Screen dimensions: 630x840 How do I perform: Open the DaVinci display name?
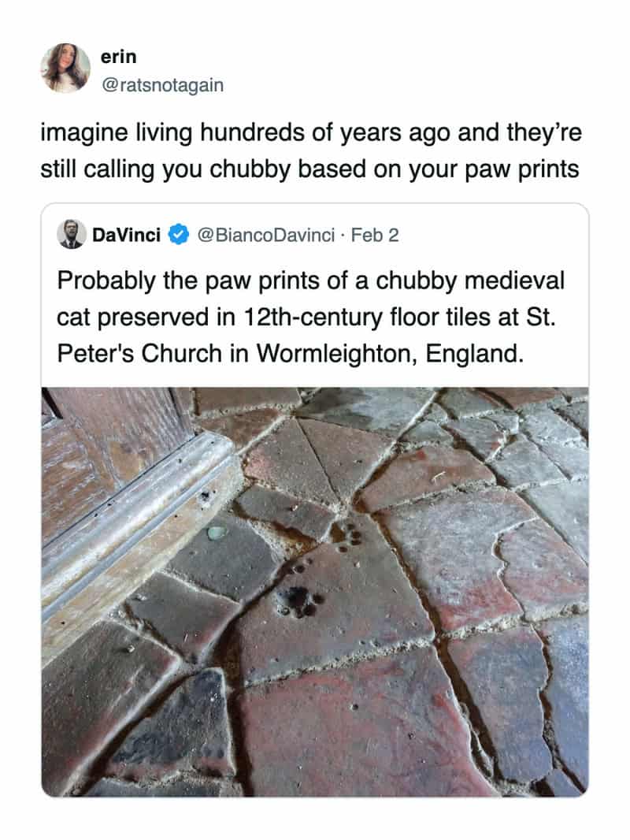(x=126, y=235)
